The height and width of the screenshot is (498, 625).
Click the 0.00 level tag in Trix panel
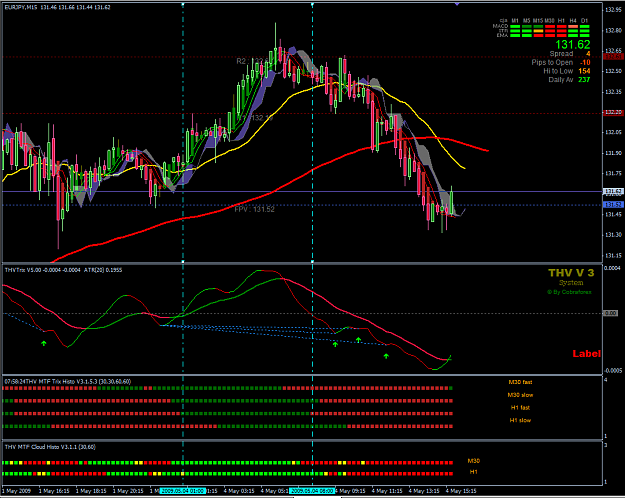tap(611, 313)
